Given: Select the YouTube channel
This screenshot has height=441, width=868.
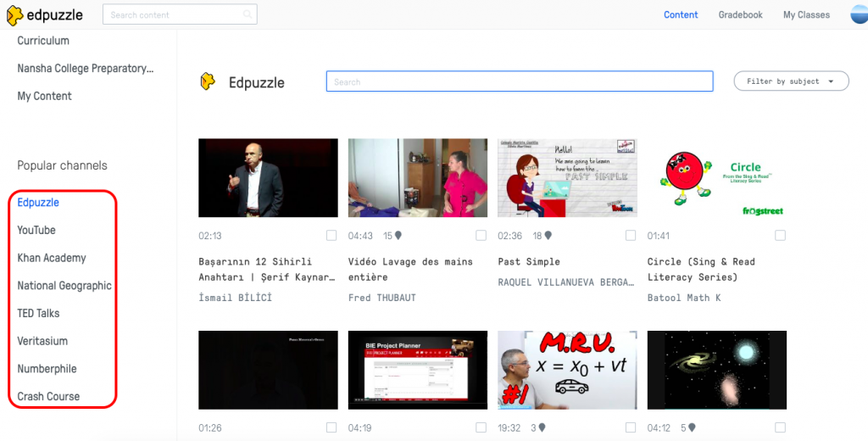Looking at the screenshot, I should tap(36, 230).
